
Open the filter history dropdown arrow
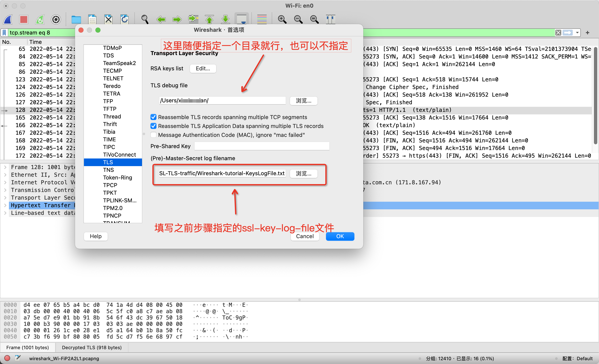point(578,33)
